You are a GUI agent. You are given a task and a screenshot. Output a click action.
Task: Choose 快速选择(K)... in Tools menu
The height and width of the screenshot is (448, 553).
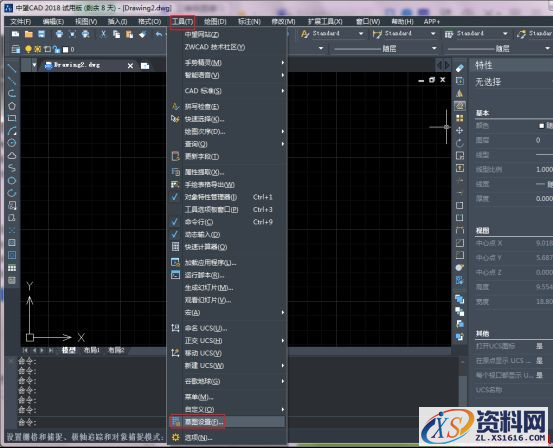227,119
